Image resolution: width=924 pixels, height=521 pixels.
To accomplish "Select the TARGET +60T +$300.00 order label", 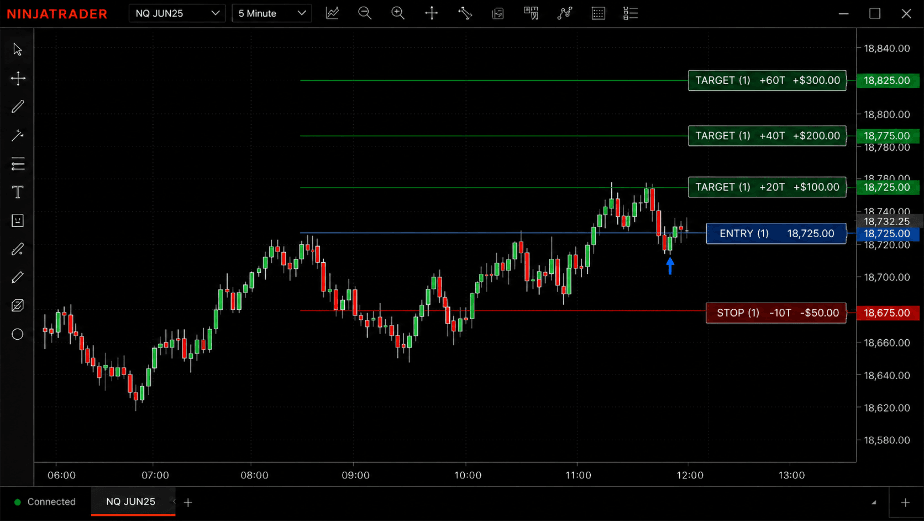I will [767, 80].
